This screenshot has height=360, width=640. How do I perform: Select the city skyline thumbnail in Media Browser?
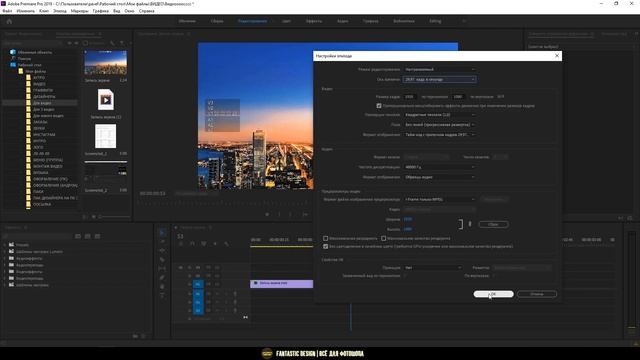tap(106, 62)
